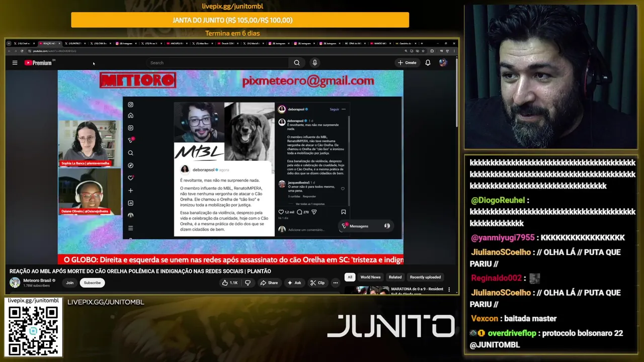
Task: Open the YouTube account avatar menu
Action: click(x=443, y=63)
